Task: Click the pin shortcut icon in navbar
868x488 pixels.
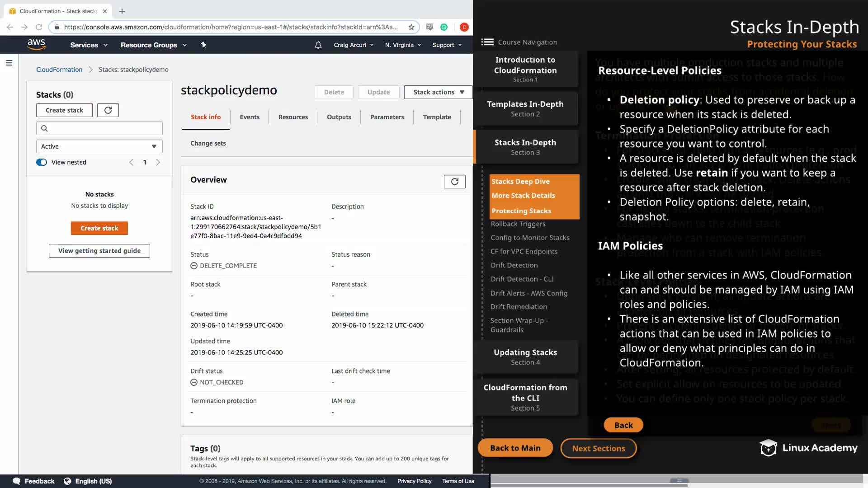Action: click(203, 45)
